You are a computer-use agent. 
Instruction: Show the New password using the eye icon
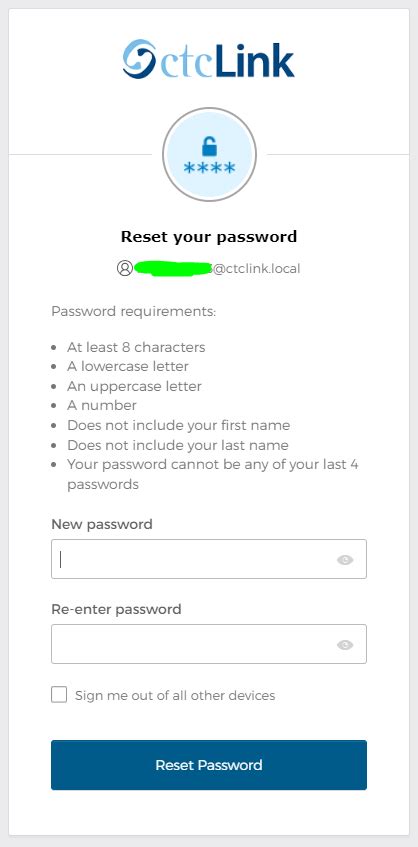pos(345,560)
